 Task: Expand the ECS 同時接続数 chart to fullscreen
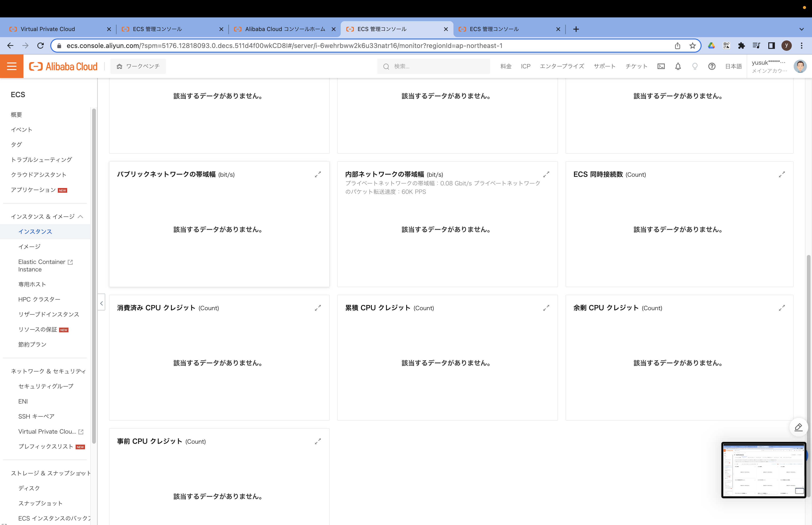pyautogui.click(x=782, y=174)
